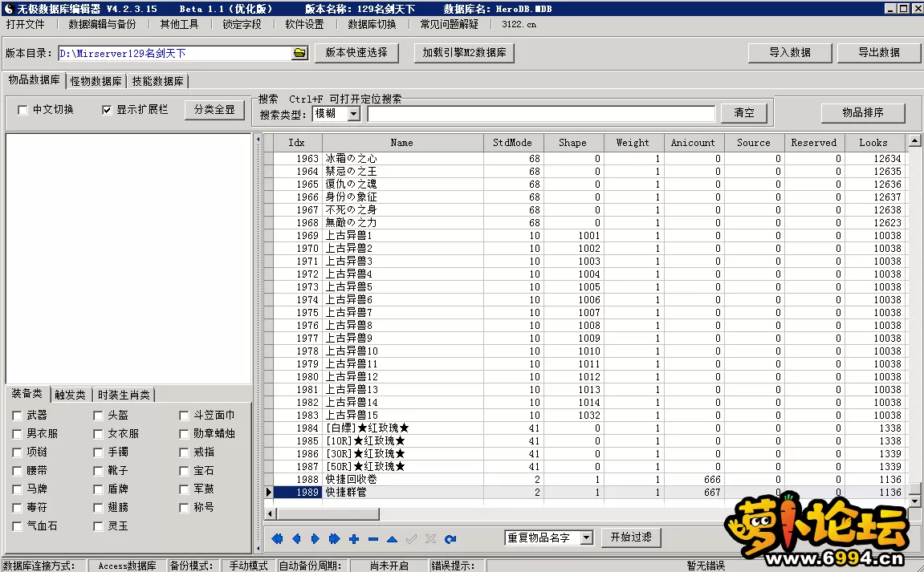924x572 pixels.
Task: Click the Name column header
Action: (x=402, y=143)
